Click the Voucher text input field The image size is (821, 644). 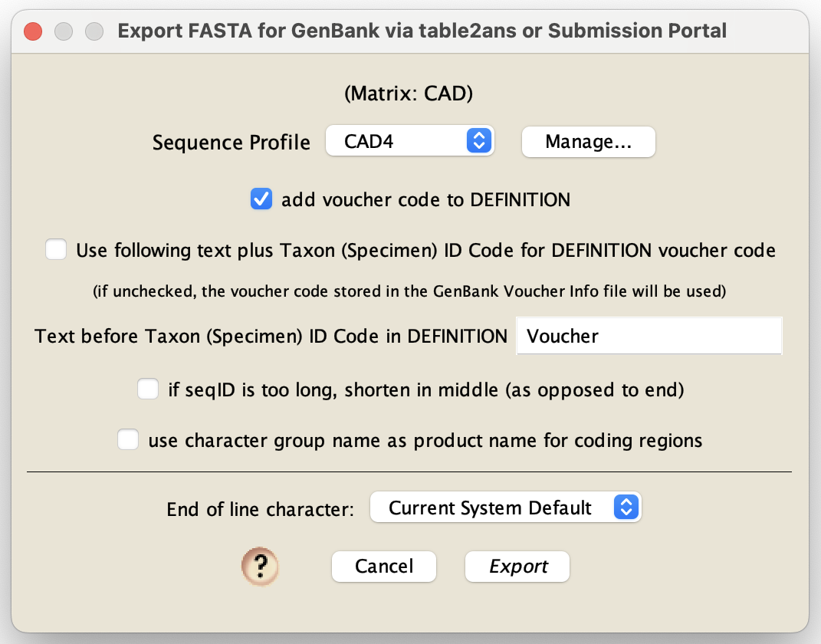pyautogui.click(x=649, y=335)
